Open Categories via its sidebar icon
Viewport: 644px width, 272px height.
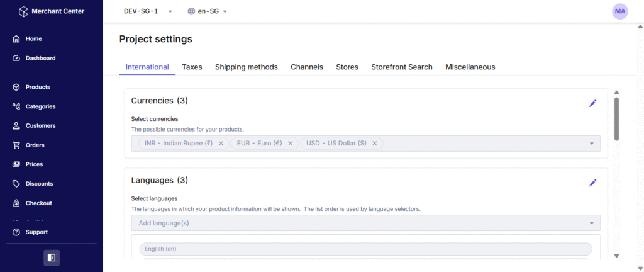coord(16,107)
